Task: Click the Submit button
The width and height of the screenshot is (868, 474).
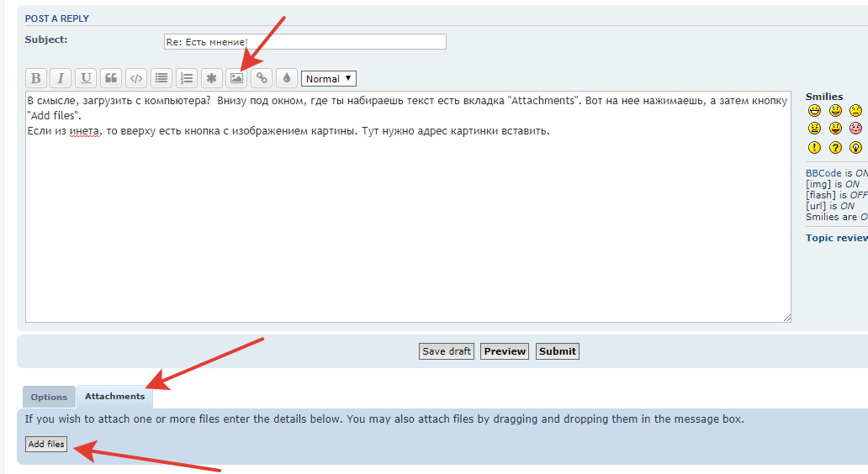Action: tap(558, 351)
